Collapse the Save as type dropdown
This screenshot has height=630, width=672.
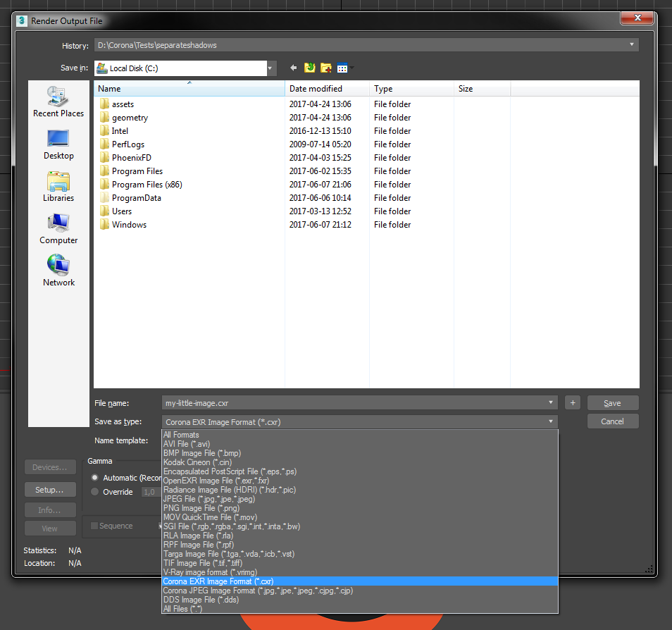(x=550, y=422)
